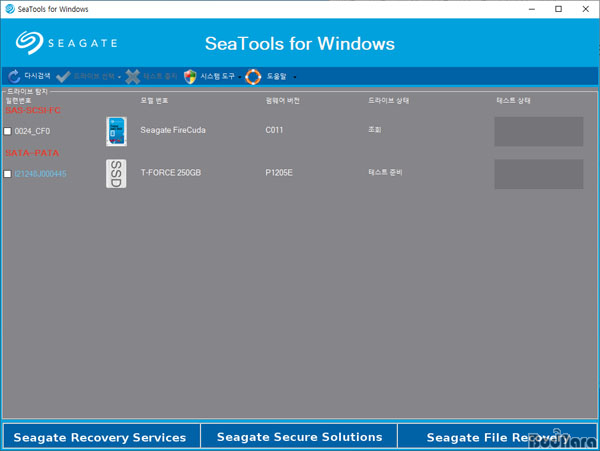Viewport: 600px width, 451px height.
Task: Select the 'Seagate FireCuda' model text
Action: pos(173,130)
